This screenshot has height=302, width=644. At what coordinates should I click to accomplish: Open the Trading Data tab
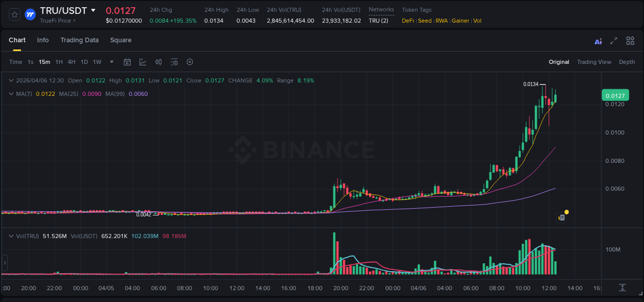coord(79,40)
